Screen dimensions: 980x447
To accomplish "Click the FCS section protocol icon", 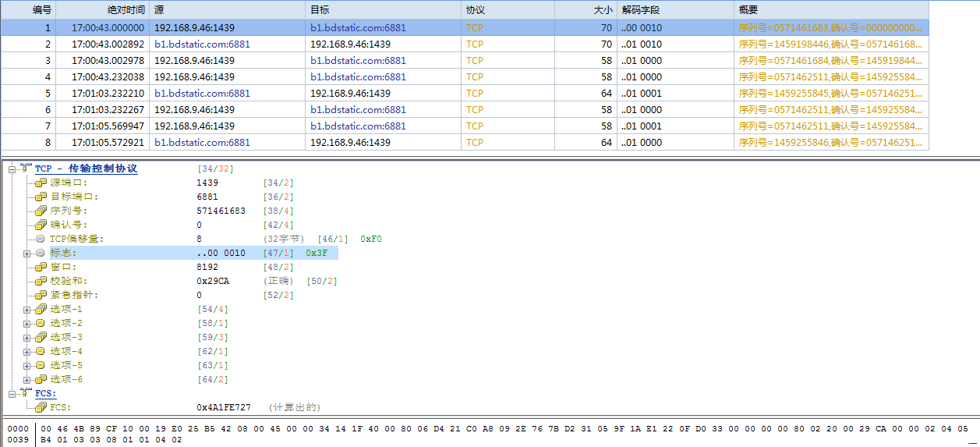I will pyautogui.click(x=26, y=393).
